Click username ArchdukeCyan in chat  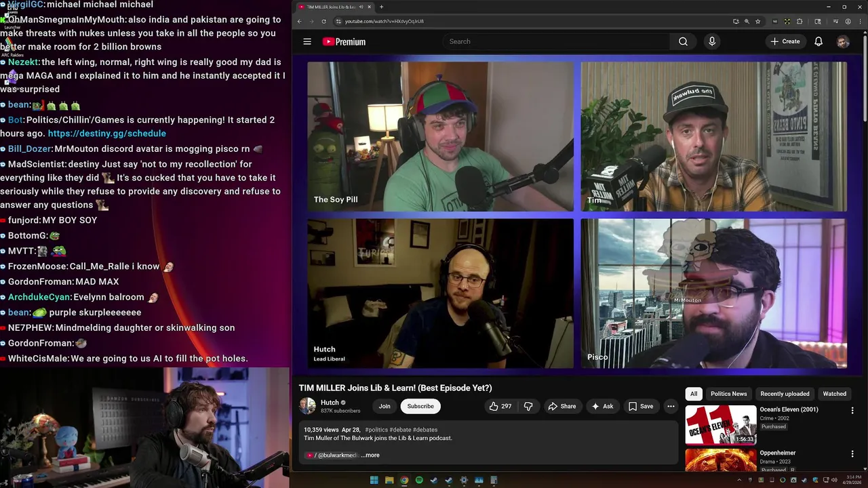39,297
